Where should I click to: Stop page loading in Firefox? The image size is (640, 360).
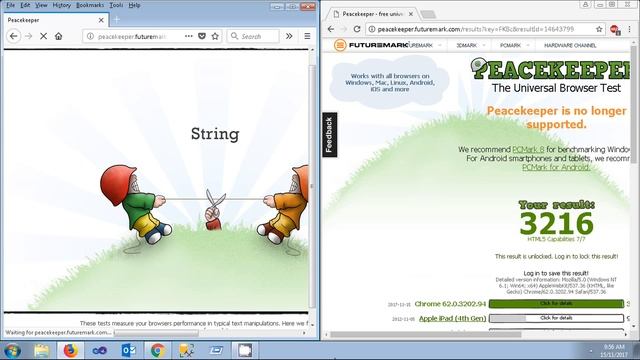click(43, 36)
